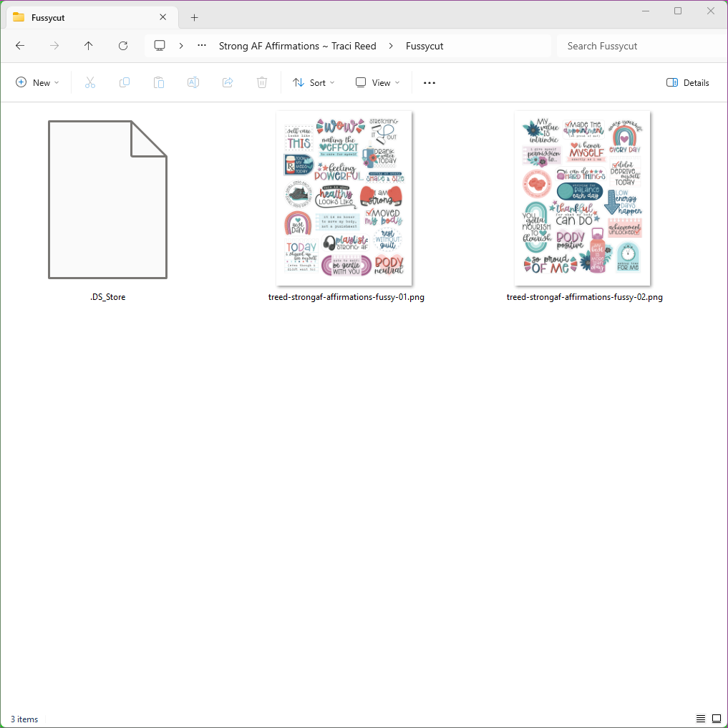
Task: Open the See more ellipsis menu
Action: 429,83
